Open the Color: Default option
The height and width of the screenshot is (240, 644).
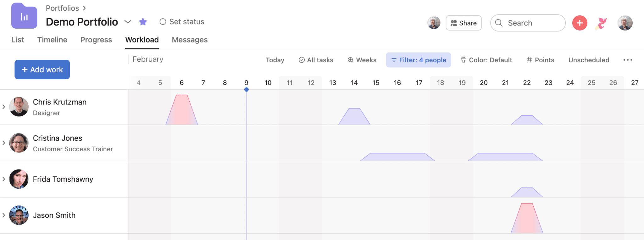click(486, 60)
